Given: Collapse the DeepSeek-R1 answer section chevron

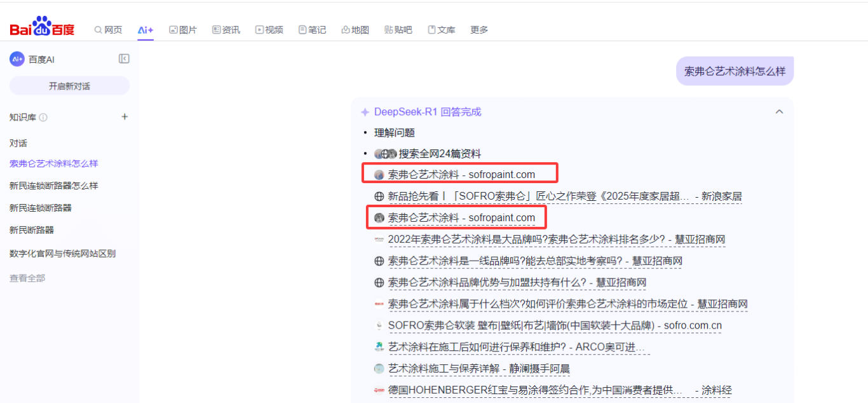Looking at the screenshot, I should (x=779, y=112).
